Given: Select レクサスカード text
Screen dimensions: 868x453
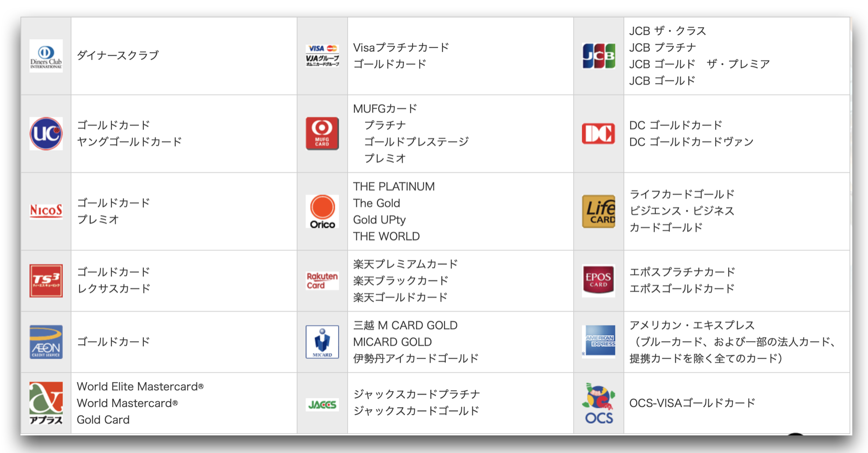Looking at the screenshot, I should coord(114,289).
